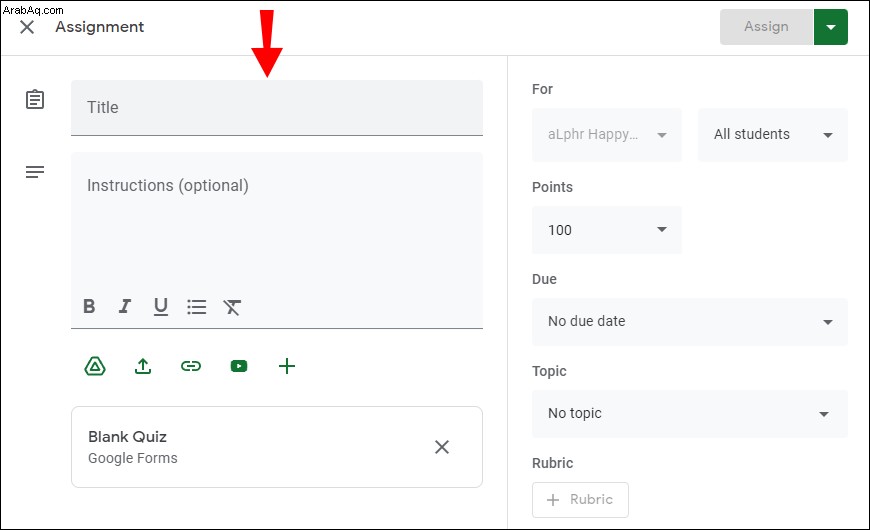Open the No due date dropdown
This screenshot has height=530, width=870.
click(690, 322)
